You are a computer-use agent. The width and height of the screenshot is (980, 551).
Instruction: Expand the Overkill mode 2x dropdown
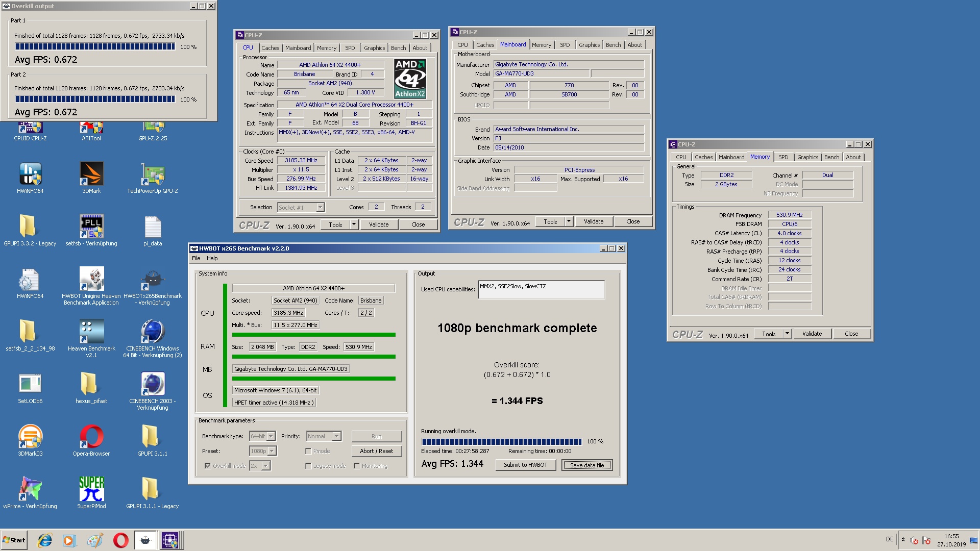pyautogui.click(x=265, y=466)
